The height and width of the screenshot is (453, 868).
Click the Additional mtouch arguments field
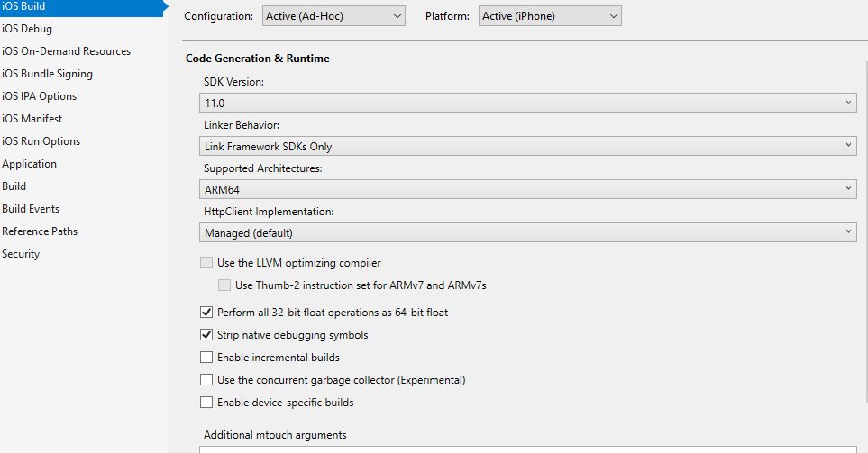point(527,448)
